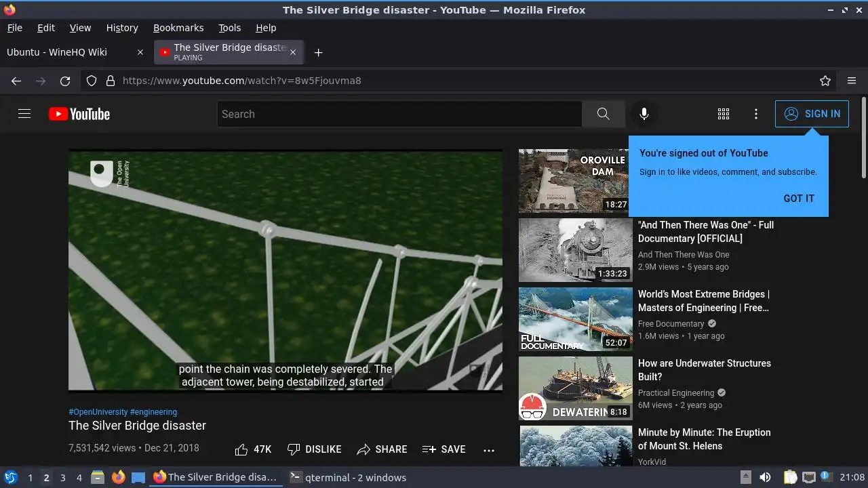Click the site security padlock icon
The height and width of the screenshot is (488, 868).
click(111, 81)
